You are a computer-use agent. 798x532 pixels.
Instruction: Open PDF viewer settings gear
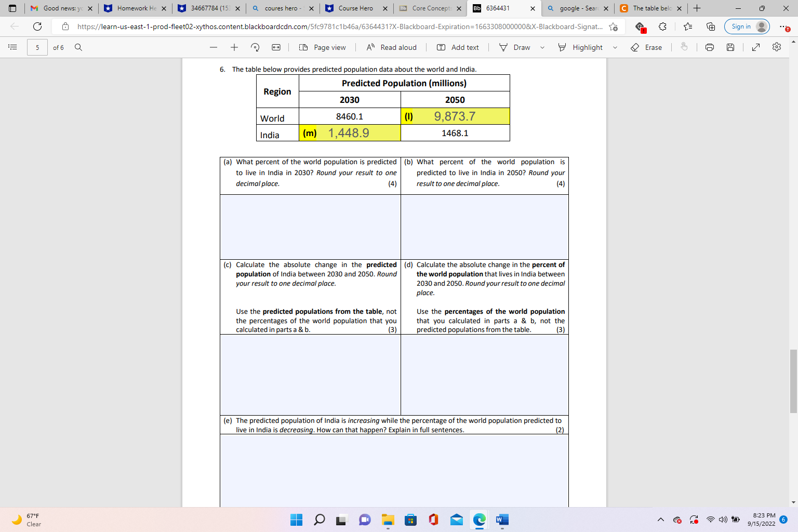point(776,47)
